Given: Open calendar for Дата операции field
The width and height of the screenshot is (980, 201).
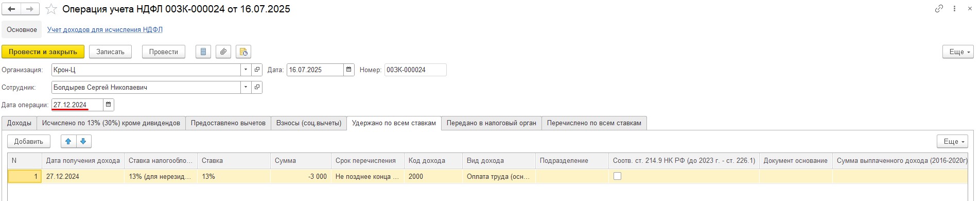Looking at the screenshot, I should tap(108, 105).
